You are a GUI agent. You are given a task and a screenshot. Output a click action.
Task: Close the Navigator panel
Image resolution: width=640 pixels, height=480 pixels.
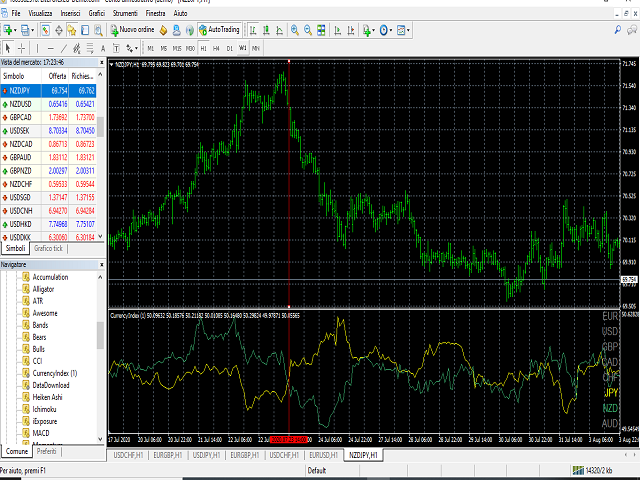tap(100, 264)
